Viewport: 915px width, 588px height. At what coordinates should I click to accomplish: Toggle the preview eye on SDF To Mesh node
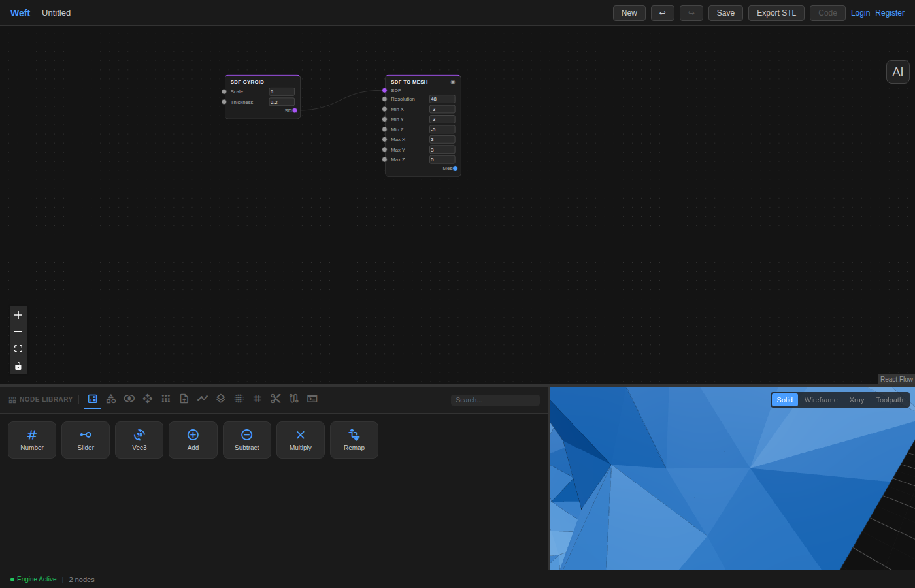(453, 82)
